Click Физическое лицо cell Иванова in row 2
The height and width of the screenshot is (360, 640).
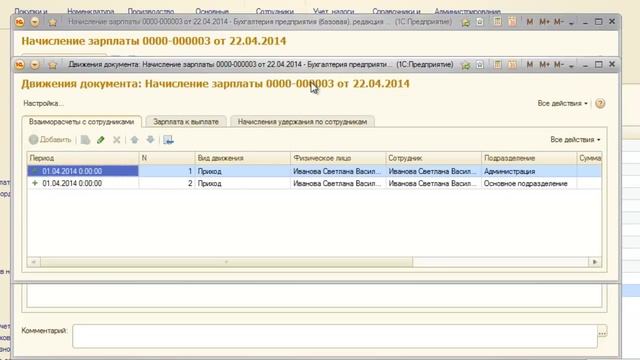click(338, 183)
